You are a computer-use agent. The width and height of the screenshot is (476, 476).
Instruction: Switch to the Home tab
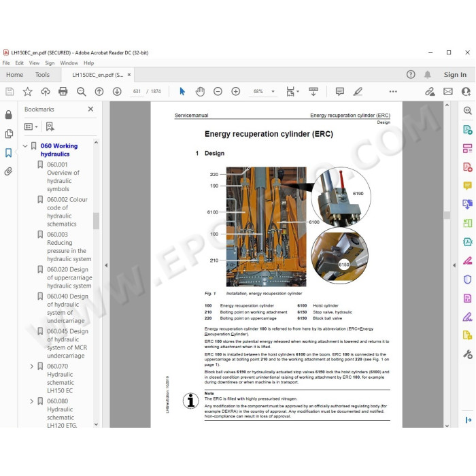pyautogui.click(x=14, y=75)
